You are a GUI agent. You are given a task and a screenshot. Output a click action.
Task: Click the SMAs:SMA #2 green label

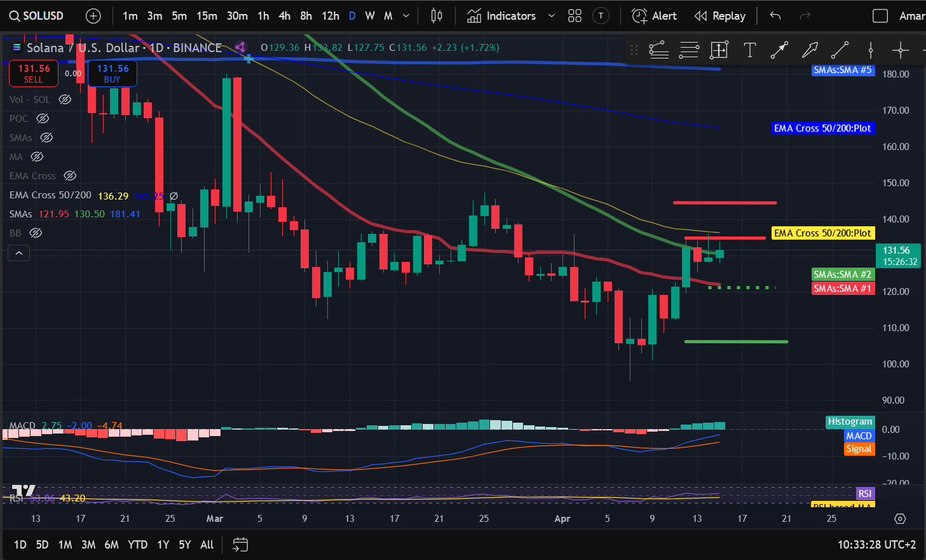843,275
